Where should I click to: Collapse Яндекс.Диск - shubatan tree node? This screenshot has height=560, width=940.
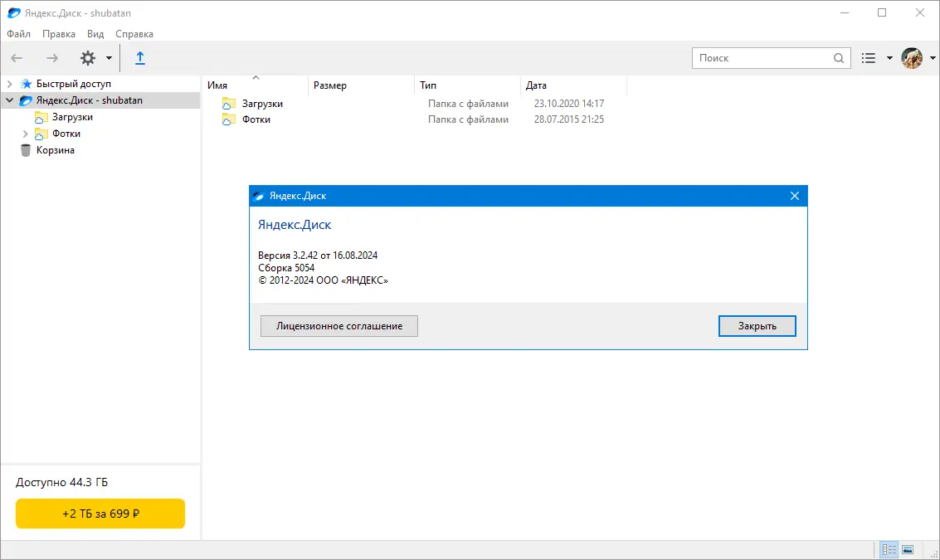10,100
